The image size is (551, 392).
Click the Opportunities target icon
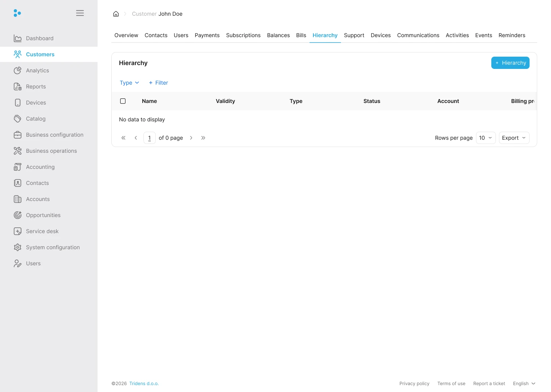click(18, 215)
